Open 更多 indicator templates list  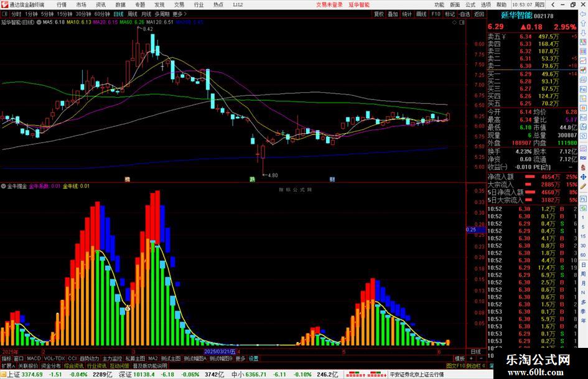tap(240, 358)
